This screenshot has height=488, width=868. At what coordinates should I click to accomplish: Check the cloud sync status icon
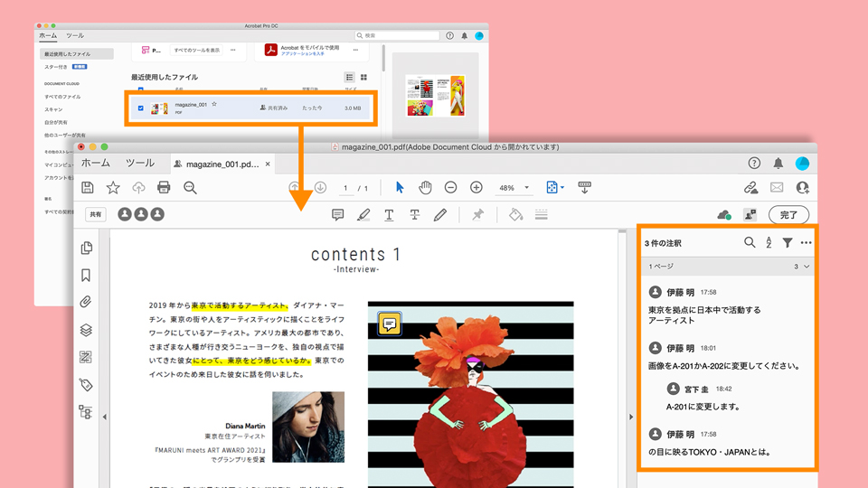pos(724,215)
